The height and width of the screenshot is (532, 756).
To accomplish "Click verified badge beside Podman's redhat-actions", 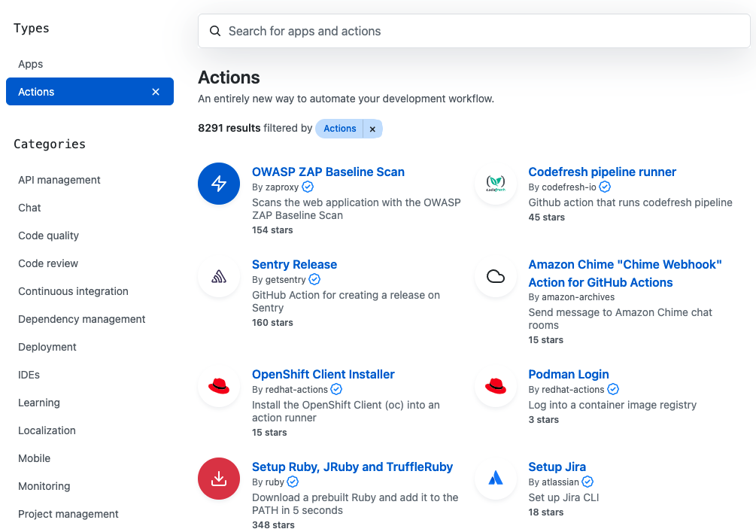I will point(613,389).
